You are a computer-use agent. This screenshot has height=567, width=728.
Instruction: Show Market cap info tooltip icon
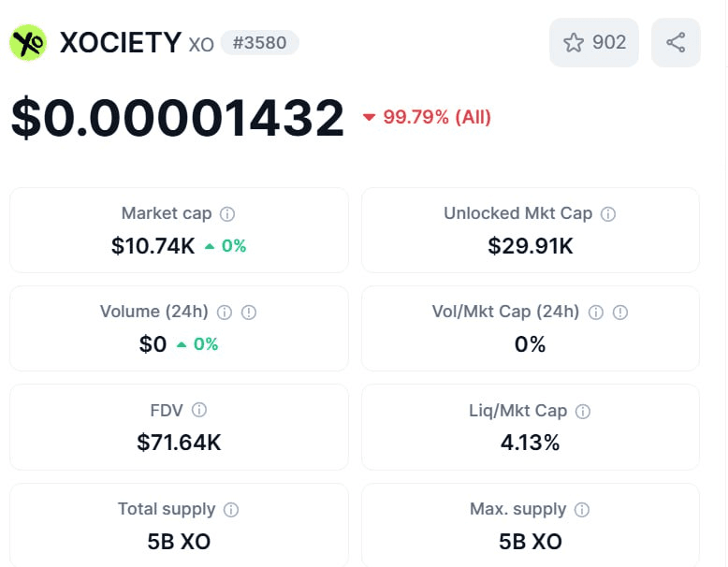(227, 214)
